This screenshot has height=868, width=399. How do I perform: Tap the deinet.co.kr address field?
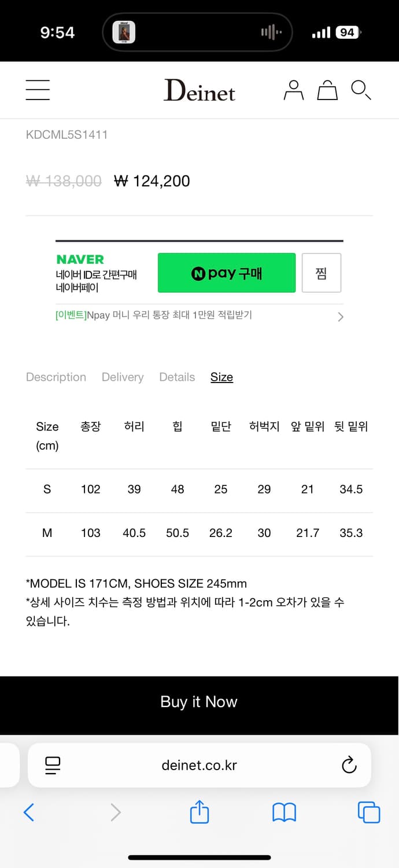coord(199,765)
